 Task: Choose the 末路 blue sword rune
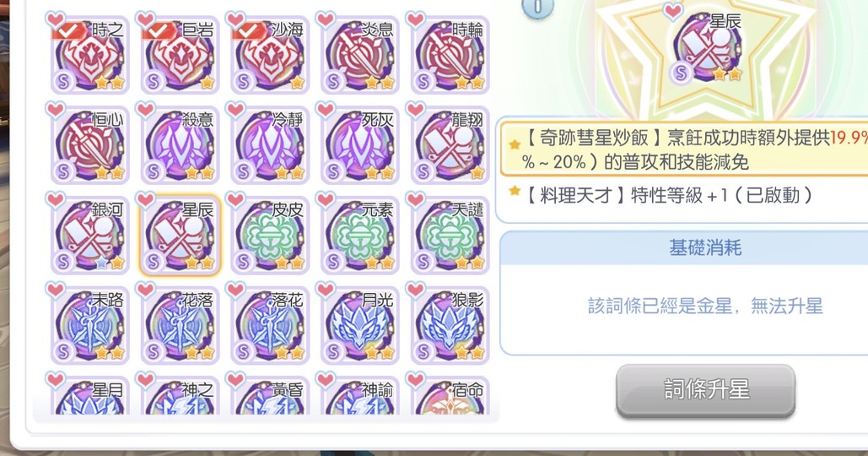90,325
